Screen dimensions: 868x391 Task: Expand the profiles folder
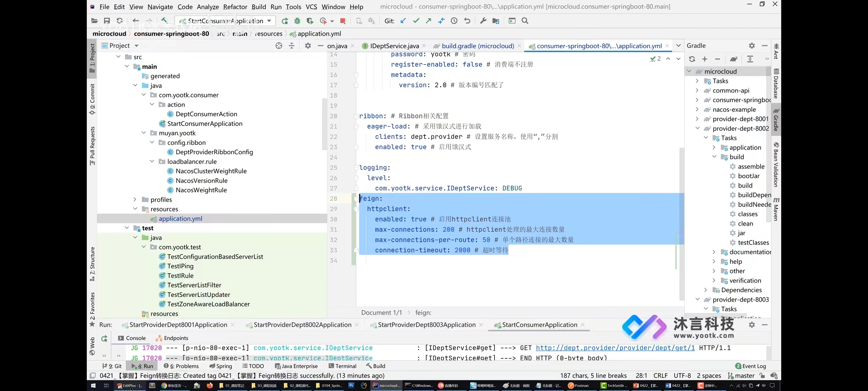(135, 199)
